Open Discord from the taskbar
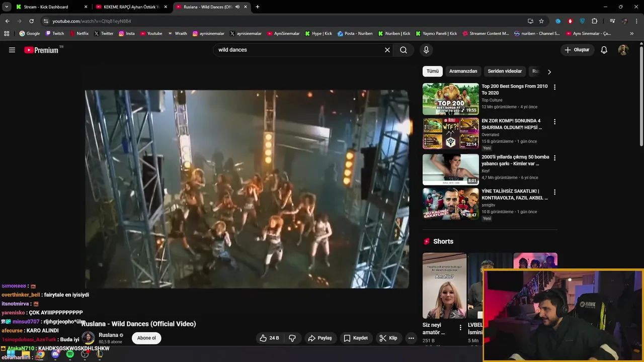The height and width of the screenshot is (362, 644). [55, 354]
